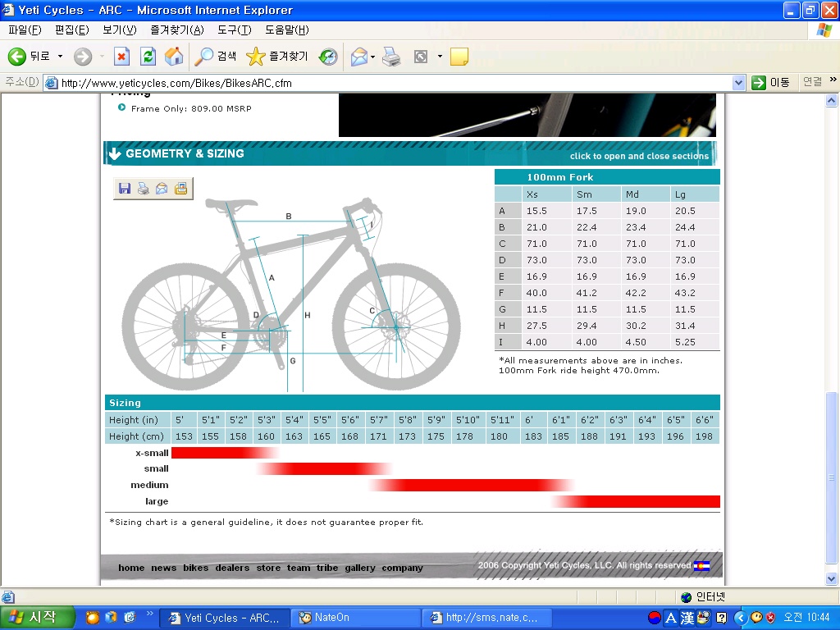840x630 pixels.
Task: Click the page scrollbar up arrow
Action: coord(832,100)
